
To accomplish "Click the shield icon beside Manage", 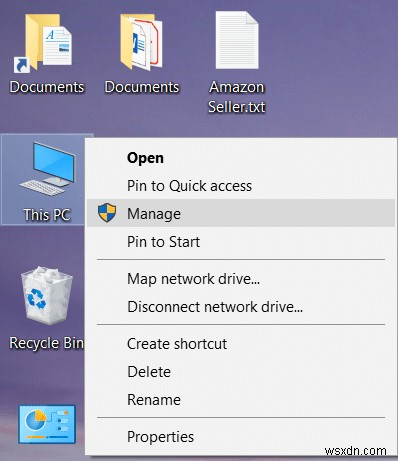I will pos(107,213).
